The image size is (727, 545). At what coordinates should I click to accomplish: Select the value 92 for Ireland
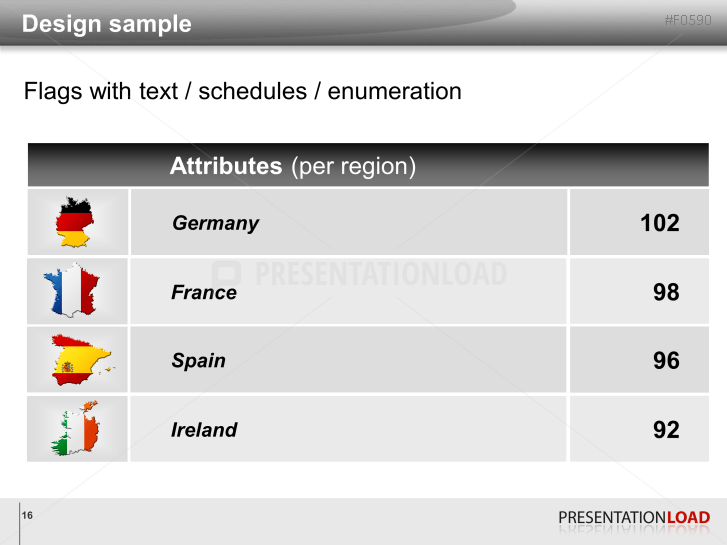[x=666, y=430]
